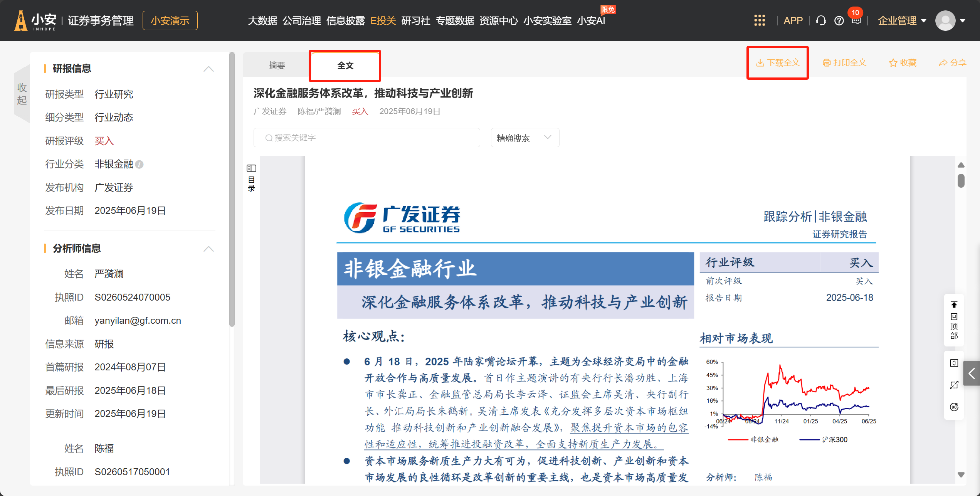Click 回顶部 to return to top
Image resolution: width=980 pixels, height=496 pixels.
[954, 320]
